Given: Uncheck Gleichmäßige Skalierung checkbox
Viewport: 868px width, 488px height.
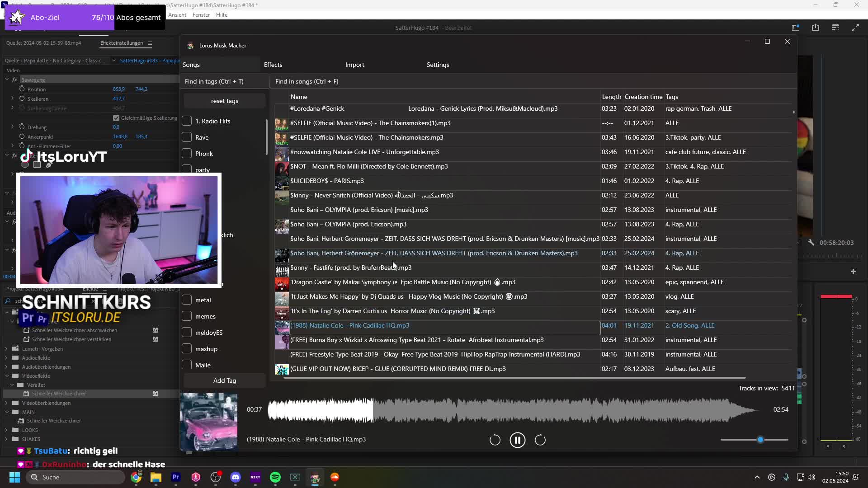Looking at the screenshot, I should (116, 118).
